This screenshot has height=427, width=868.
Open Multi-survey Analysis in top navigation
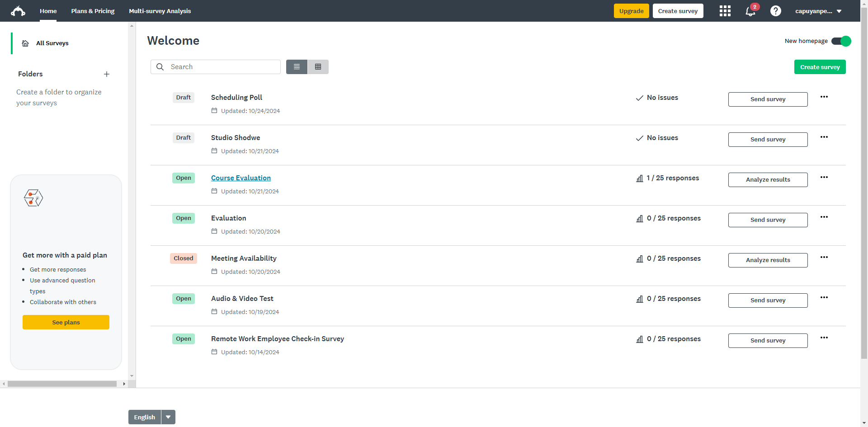click(160, 11)
